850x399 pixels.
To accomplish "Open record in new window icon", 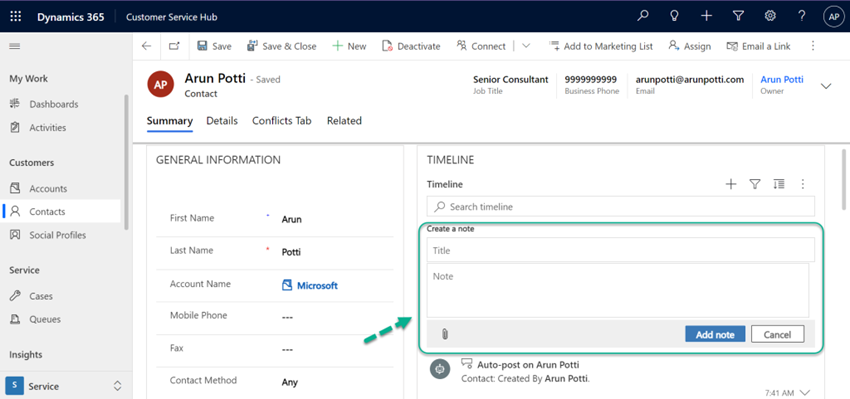I will 174,46.
